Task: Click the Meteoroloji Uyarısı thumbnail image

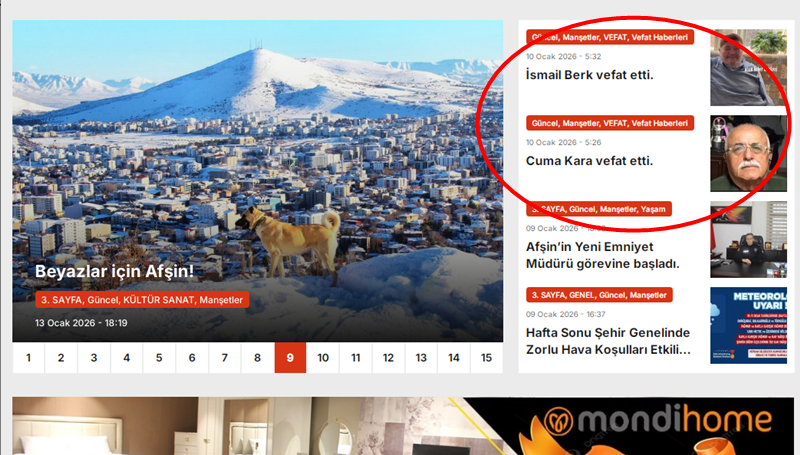Action: pyautogui.click(x=748, y=325)
